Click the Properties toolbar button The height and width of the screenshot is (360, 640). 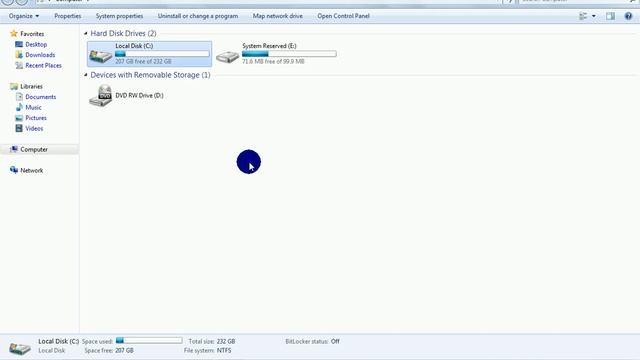(68, 16)
